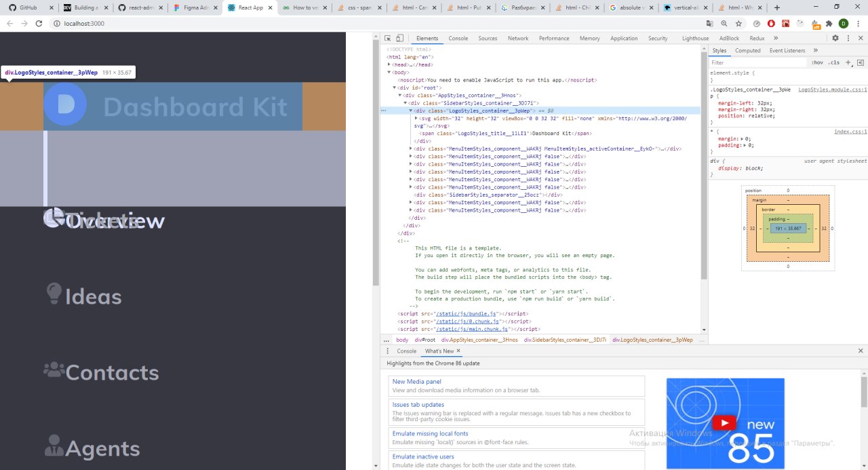Select div.SidebarStyles_container breadcrumb
This screenshot has height=470, width=868.
point(566,340)
